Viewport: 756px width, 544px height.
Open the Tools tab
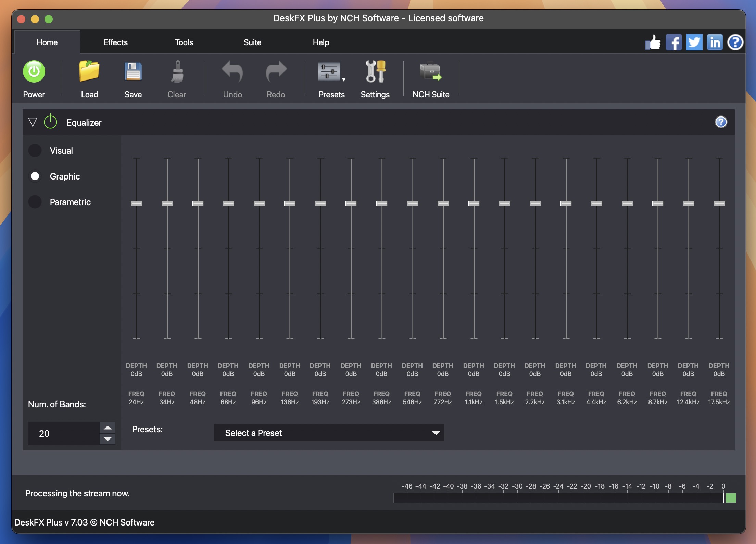pyautogui.click(x=184, y=42)
